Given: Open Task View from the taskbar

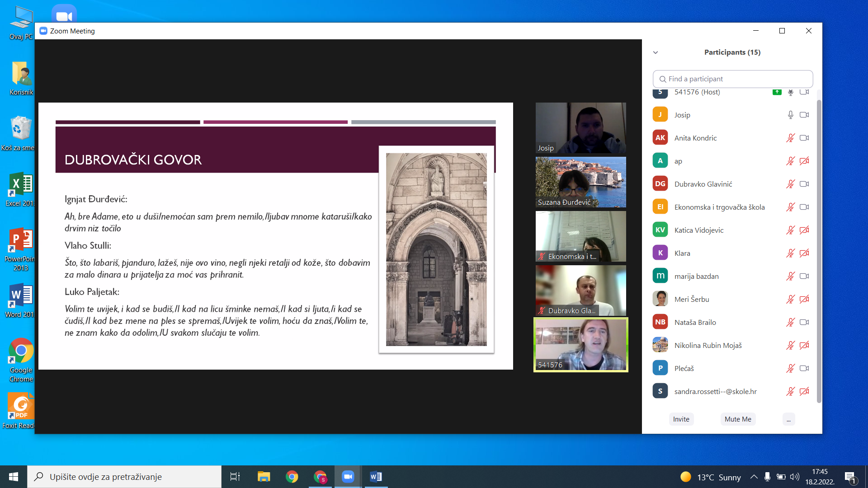Looking at the screenshot, I should click(x=235, y=477).
